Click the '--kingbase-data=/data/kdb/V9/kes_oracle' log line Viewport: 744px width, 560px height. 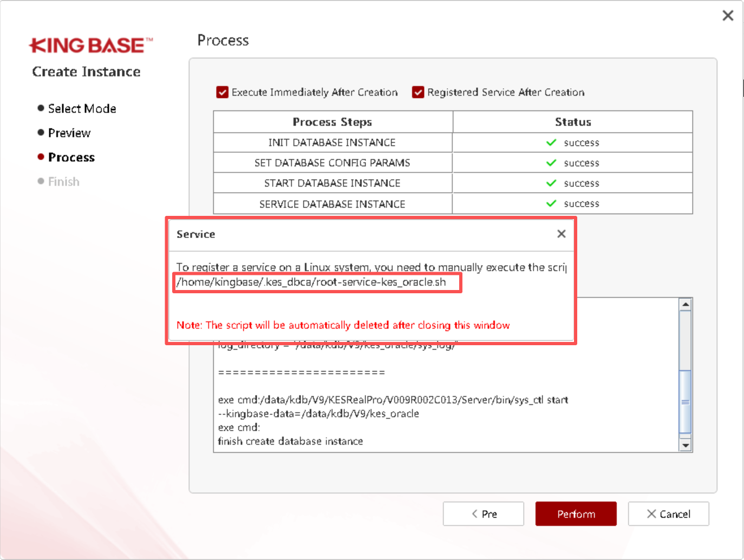(318, 413)
